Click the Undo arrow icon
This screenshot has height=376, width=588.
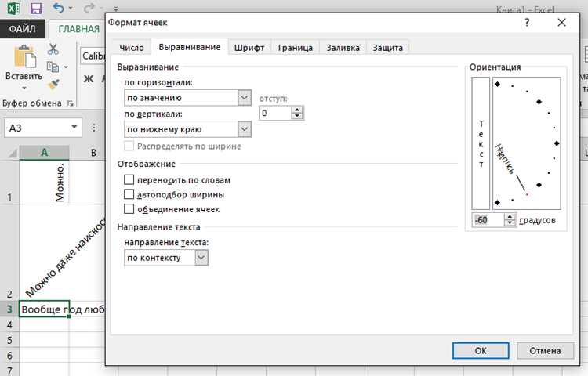(x=59, y=8)
